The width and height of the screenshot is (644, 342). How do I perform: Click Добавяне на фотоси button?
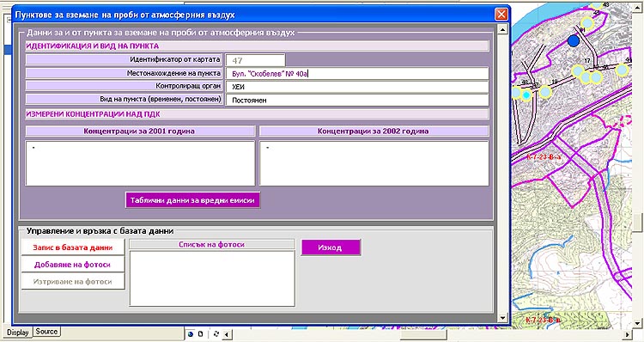click(x=73, y=265)
